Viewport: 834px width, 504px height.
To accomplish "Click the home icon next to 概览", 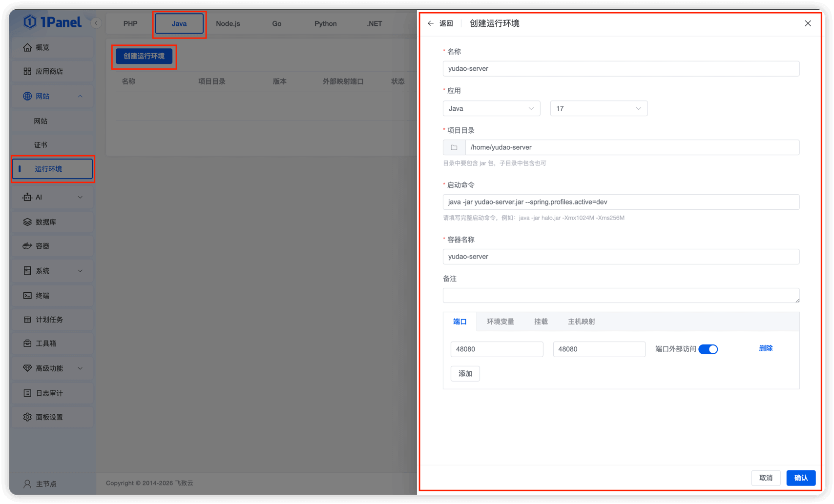I will (x=27, y=47).
